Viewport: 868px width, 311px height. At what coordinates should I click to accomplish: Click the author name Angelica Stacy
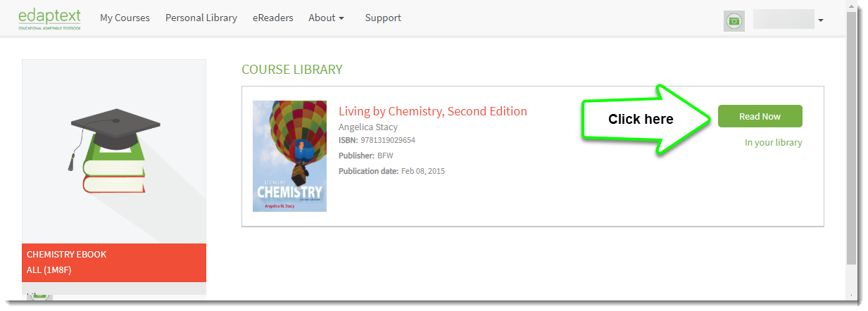[x=367, y=127]
